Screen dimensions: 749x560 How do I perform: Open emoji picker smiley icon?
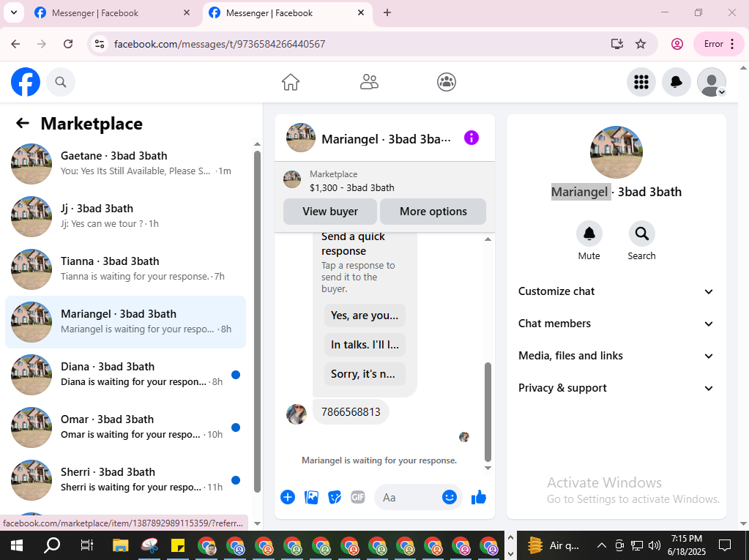click(x=449, y=498)
